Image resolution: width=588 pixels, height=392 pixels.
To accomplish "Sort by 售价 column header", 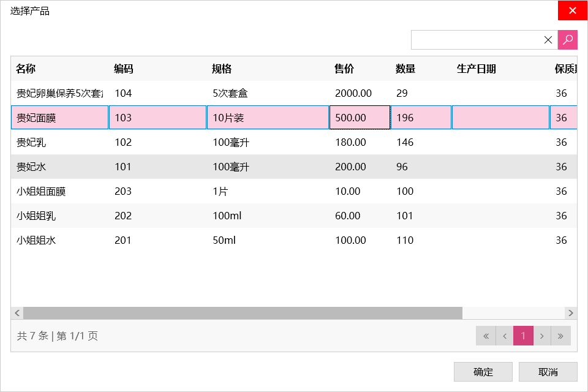I will [x=344, y=69].
